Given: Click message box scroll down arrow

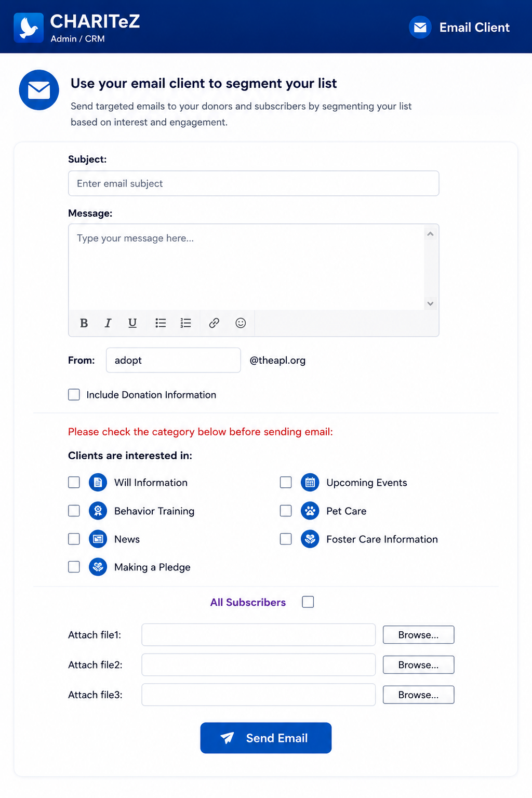Looking at the screenshot, I should point(430,303).
